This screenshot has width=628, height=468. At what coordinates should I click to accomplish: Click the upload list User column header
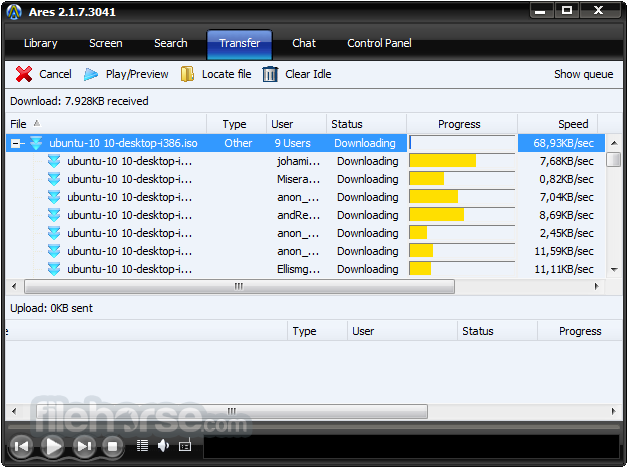coord(402,331)
